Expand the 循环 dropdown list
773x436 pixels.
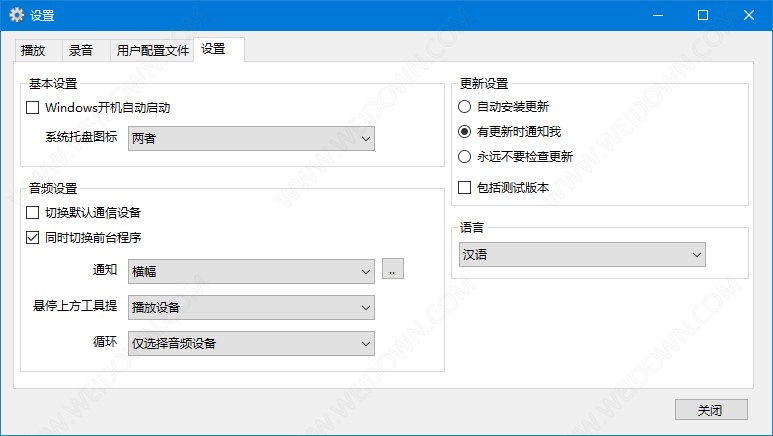tap(251, 343)
